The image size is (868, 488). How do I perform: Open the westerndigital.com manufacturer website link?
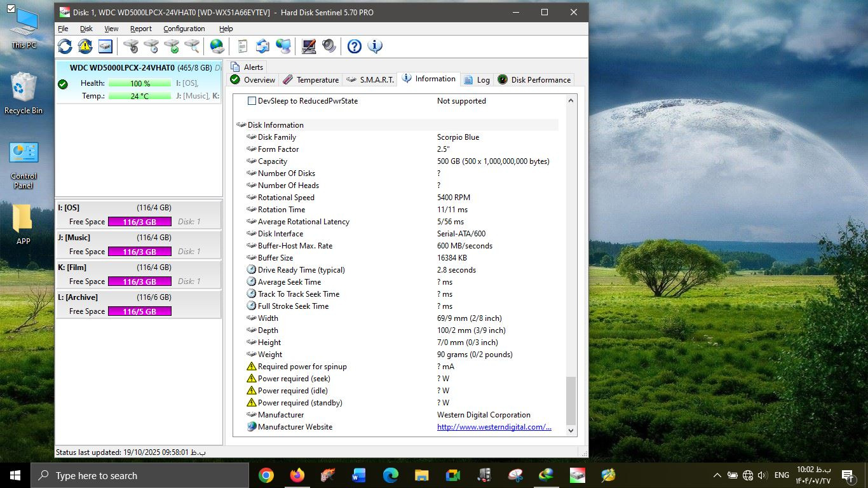click(x=494, y=427)
